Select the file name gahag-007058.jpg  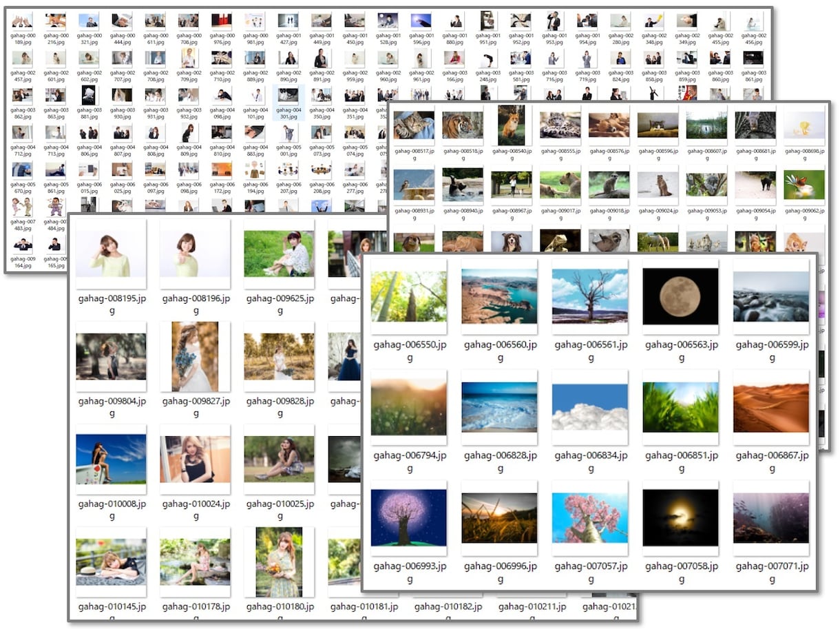(680, 573)
